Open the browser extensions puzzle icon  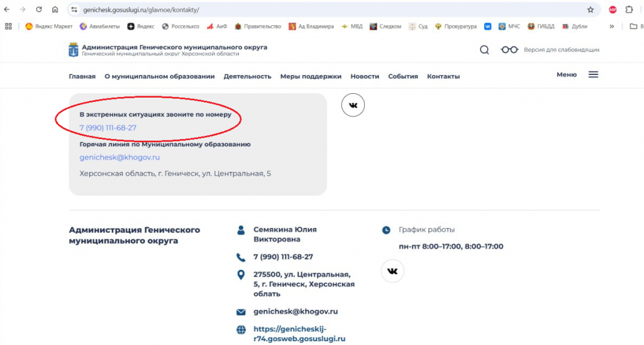coord(629,9)
